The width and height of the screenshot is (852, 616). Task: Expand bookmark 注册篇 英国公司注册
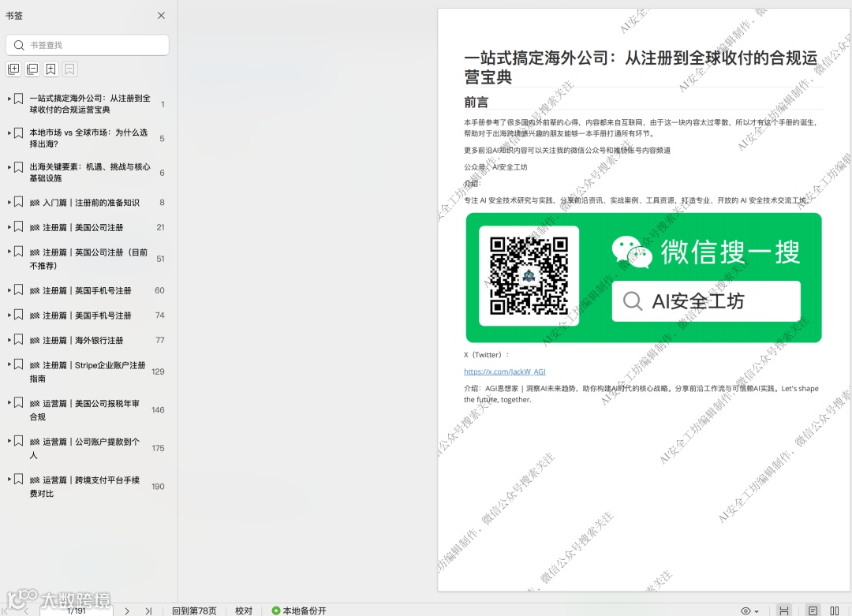pos(9,252)
